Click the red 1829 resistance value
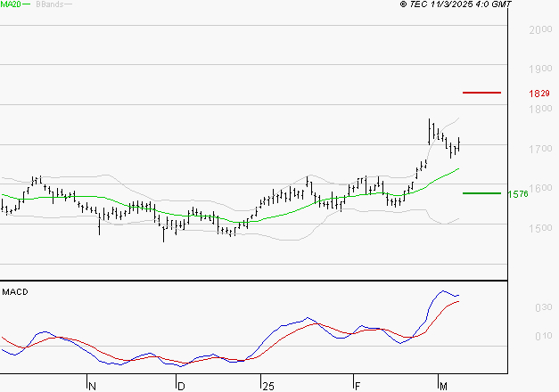Screen dimensions: 559x392 [539, 94]
